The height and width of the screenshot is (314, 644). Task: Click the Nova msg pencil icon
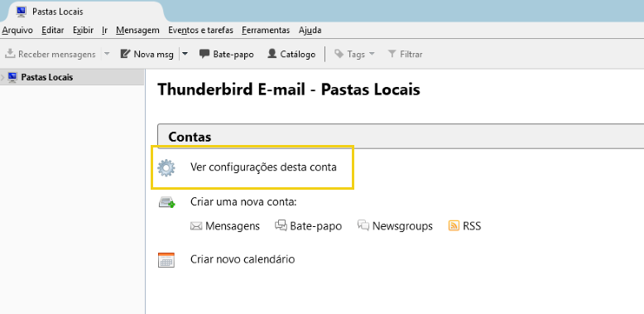(x=125, y=54)
